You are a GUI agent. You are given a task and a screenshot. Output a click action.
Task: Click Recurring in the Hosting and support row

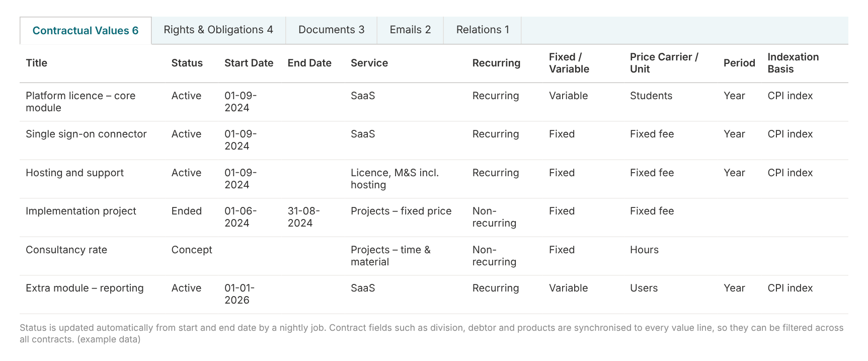(496, 173)
